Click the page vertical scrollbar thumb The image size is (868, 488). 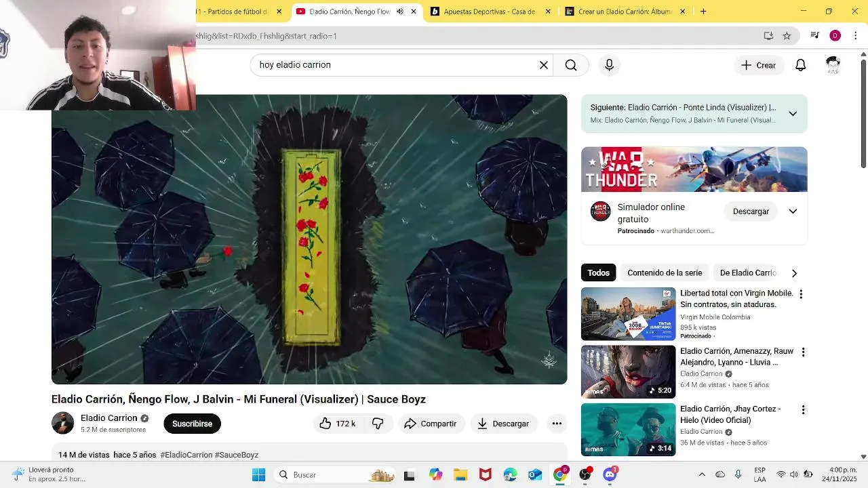863,115
